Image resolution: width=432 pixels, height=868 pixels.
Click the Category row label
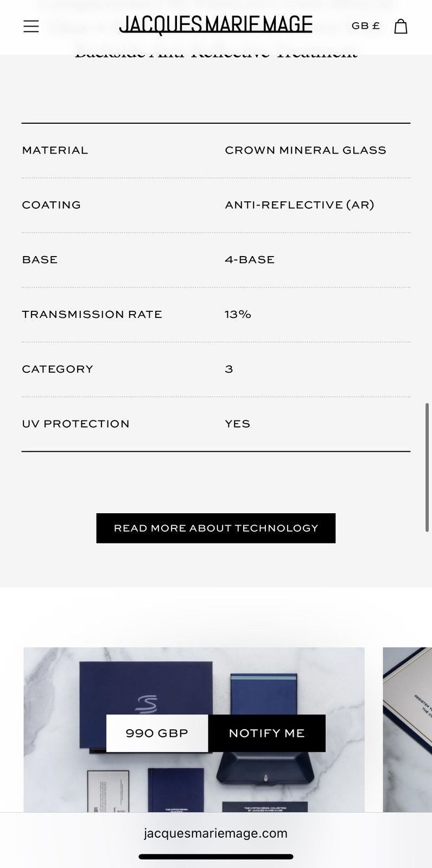(x=58, y=369)
